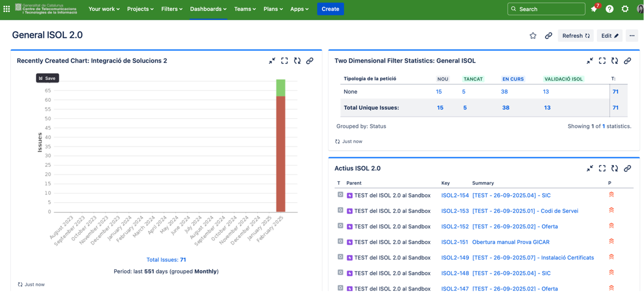Open the Projects dropdown menu

click(140, 9)
